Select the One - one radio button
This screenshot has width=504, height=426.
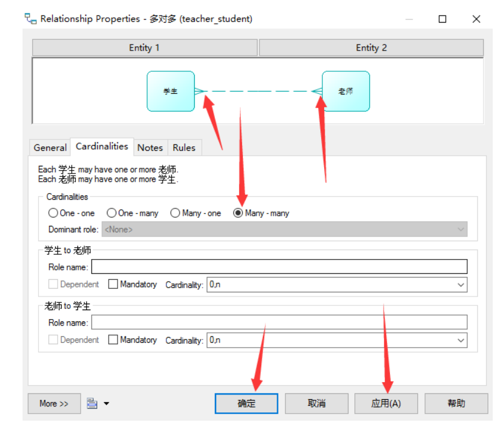(x=53, y=213)
